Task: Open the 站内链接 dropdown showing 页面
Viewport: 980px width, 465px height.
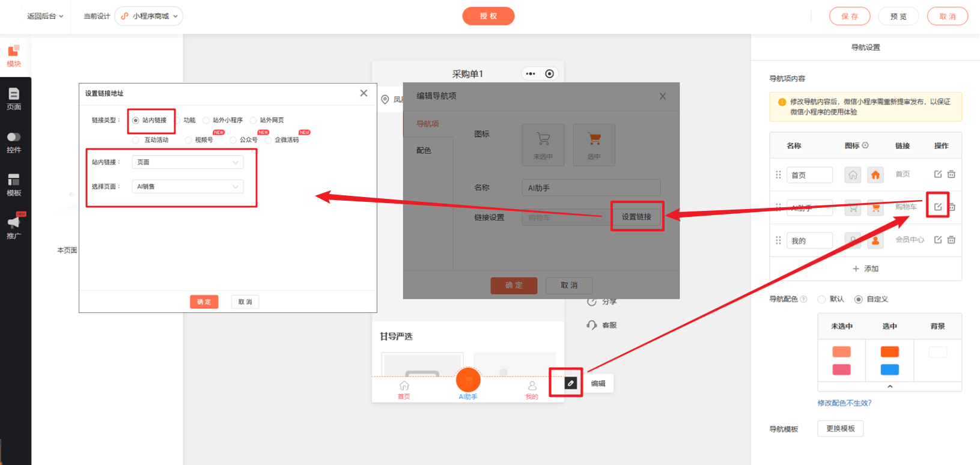Action: [188, 162]
